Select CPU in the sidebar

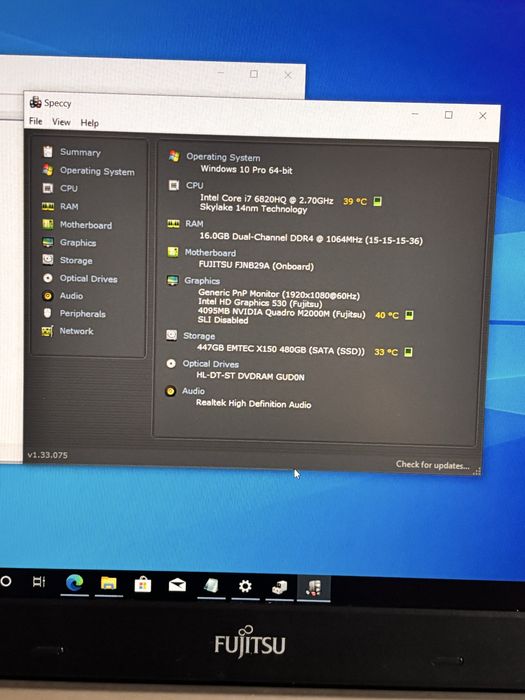coord(69,188)
